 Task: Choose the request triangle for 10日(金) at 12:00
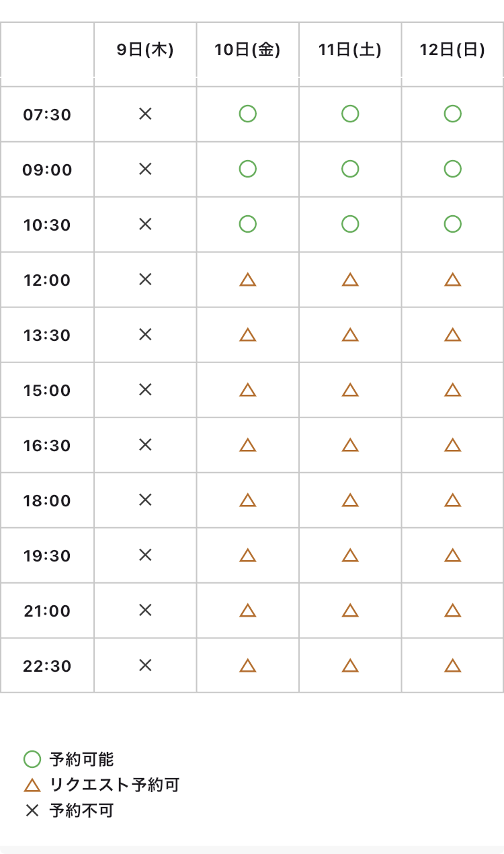point(247,279)
